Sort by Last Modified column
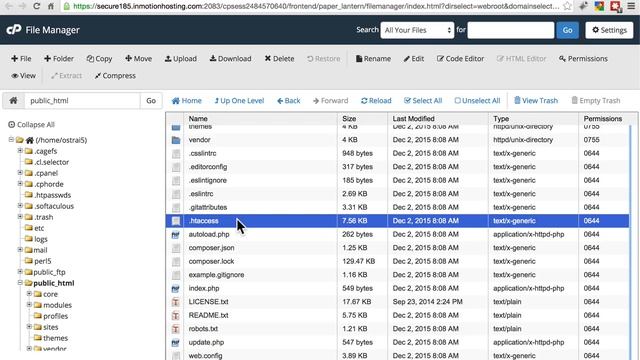 413,119
